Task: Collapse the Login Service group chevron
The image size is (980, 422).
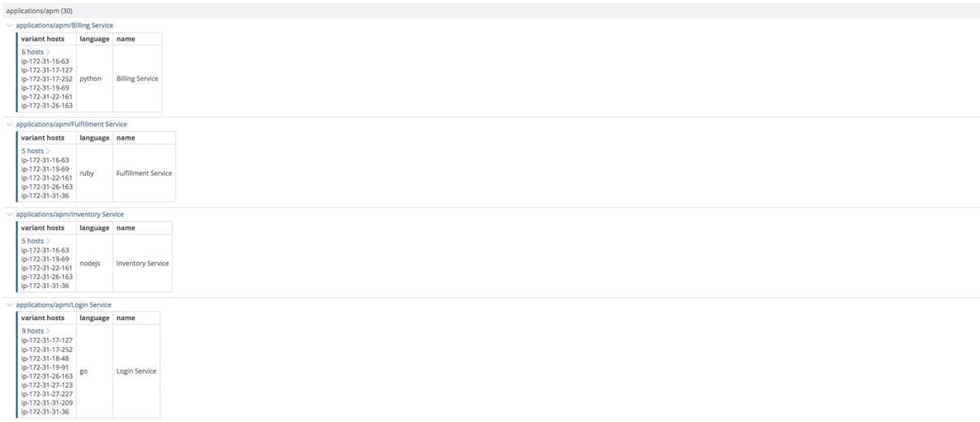Action: tap(9, 304)
